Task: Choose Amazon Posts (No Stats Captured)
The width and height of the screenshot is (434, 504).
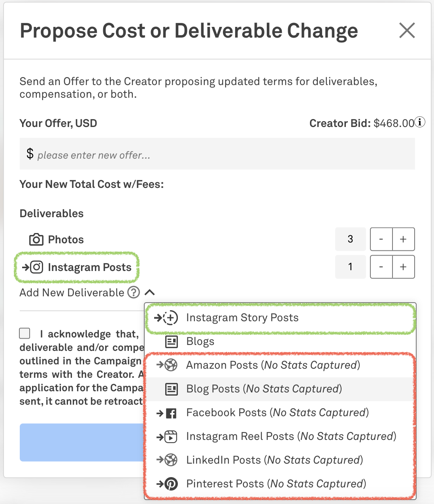Action: (x=273, y=365)
